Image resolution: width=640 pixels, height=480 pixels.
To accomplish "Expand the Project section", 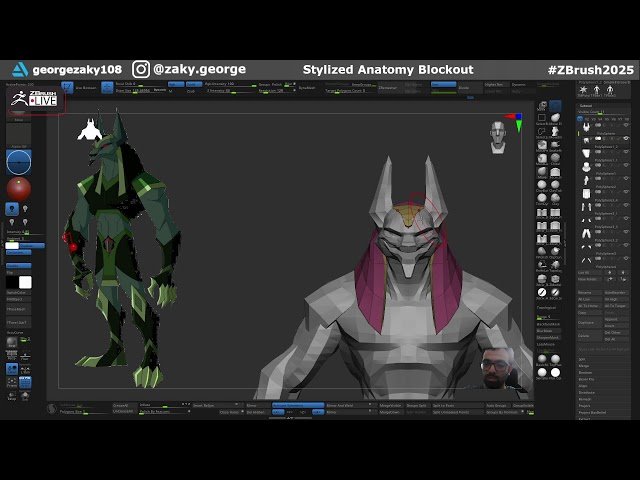I will pos(584,406).
